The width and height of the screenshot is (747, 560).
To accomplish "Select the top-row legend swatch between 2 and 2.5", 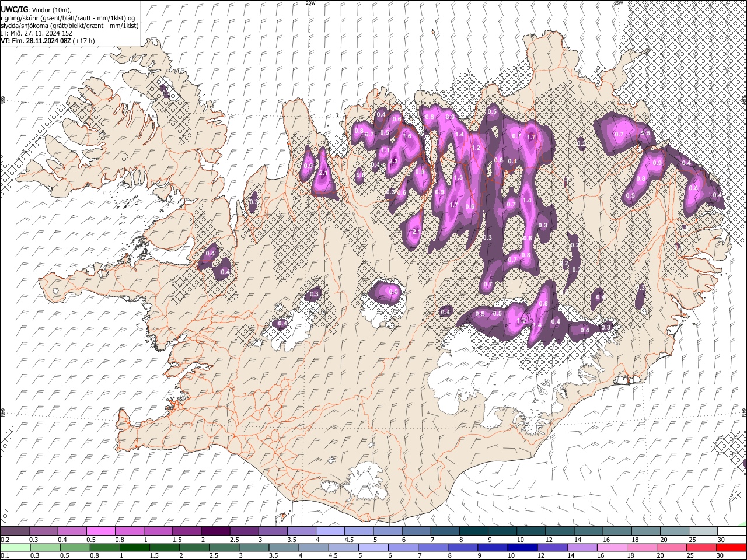I will click(215, 531).
